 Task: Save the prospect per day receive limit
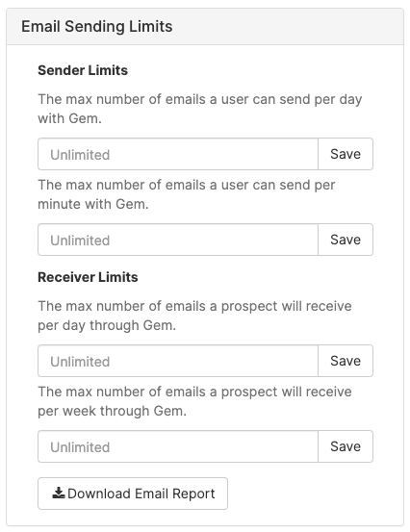(x=346, y=361)
